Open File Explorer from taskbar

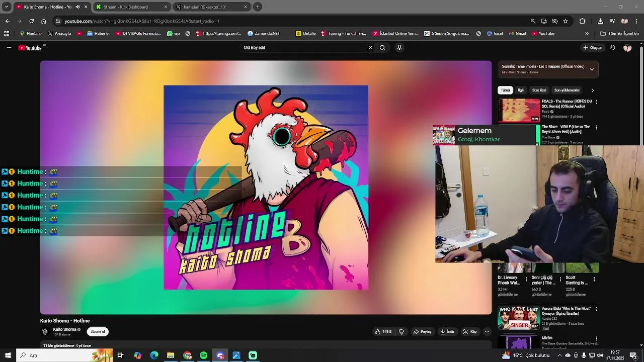coord(171,355)
